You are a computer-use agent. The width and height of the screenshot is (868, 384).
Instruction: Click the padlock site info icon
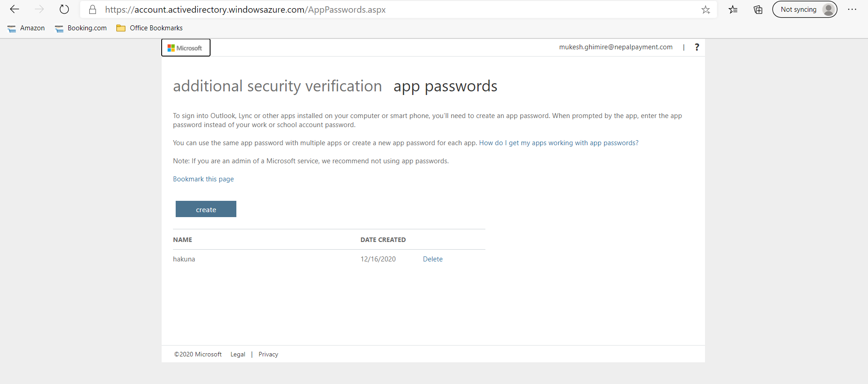92,9
